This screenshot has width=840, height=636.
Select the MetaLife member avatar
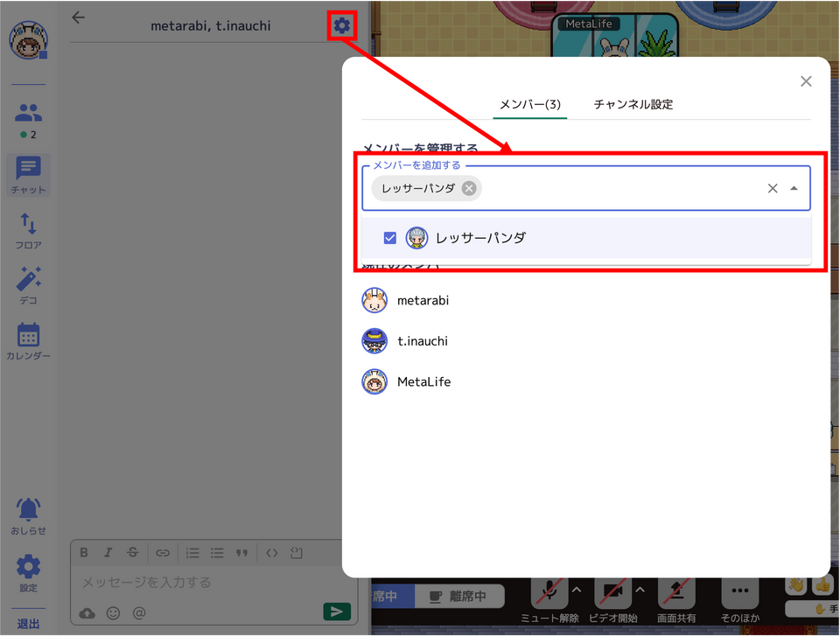pos(374,381)
